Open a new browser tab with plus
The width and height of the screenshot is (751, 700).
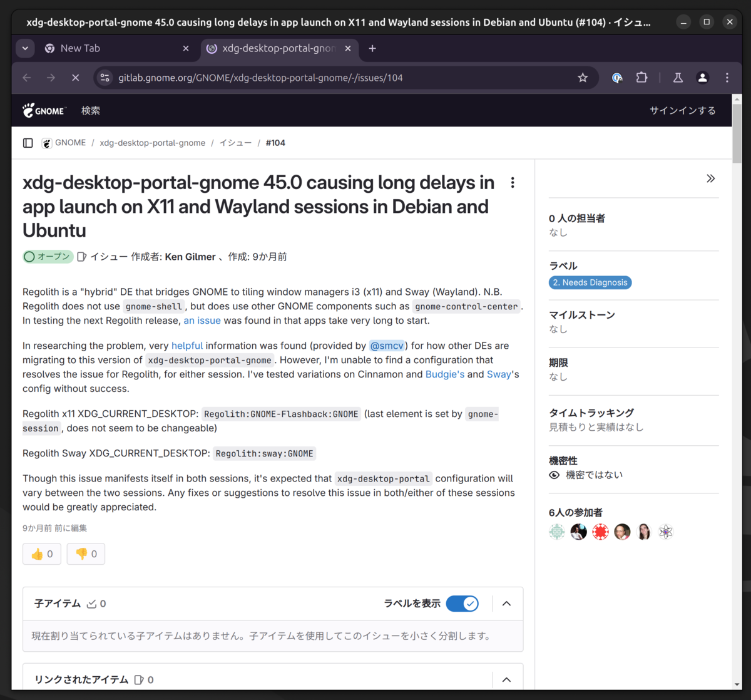(372, 48)
